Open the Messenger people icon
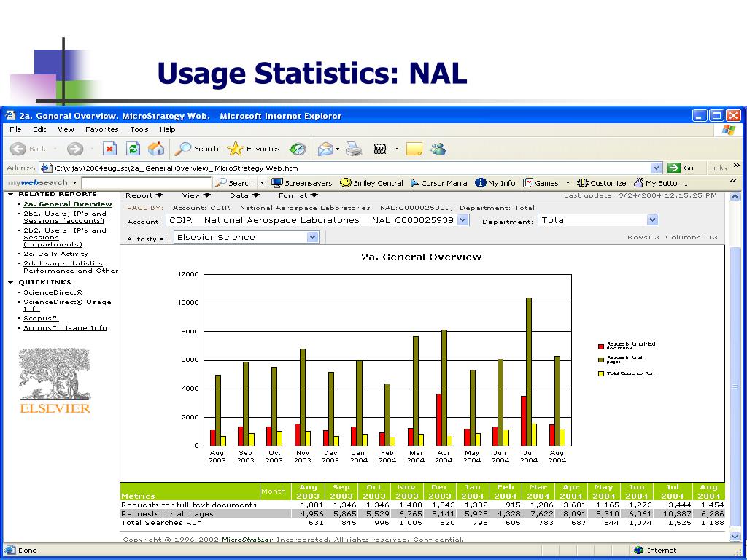The width and height of the screenshot is (747, 560). click(x=438, y=149)
